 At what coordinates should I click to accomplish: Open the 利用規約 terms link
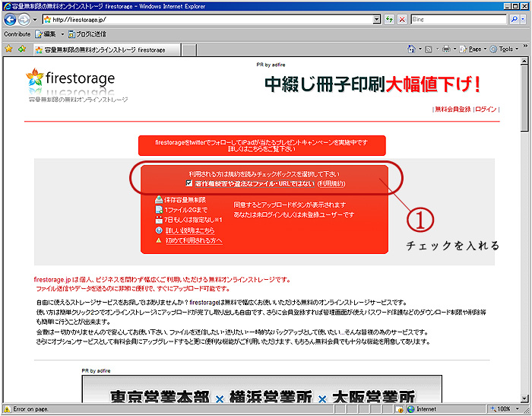(x=331, y=184)
